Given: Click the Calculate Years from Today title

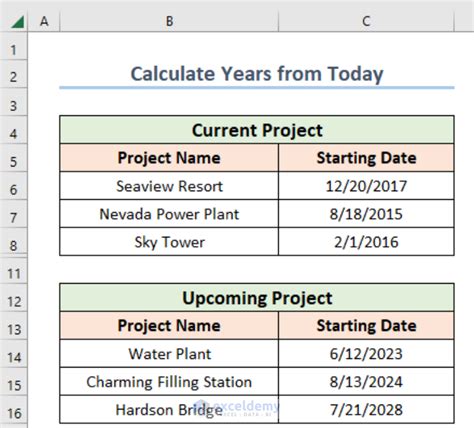Looking at the screenshot, I should point(257,74).
